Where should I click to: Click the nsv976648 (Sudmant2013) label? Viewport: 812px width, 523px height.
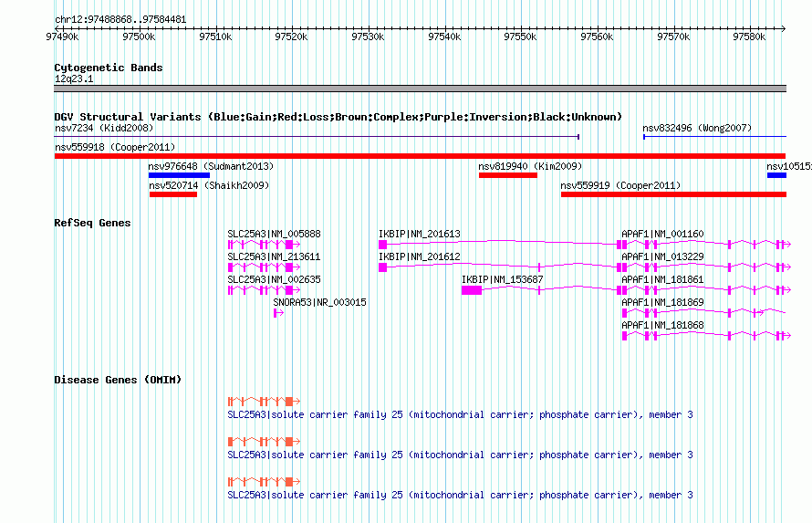pyautogui.click(x=211, y=166)
